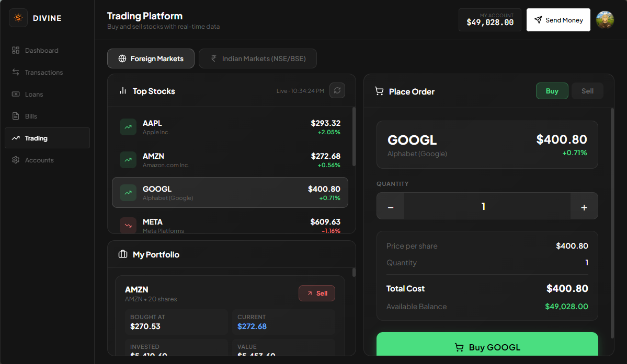Sell the AMZN portfolio holding
Image resolution: width=627 pixels, height=364 pixels.
click(x=317, y=293)
